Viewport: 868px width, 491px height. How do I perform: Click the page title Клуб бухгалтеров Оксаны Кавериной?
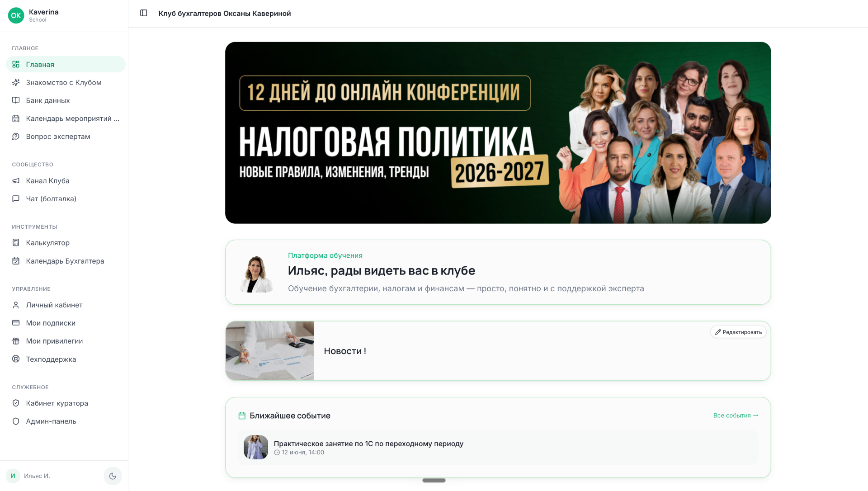click(x=225, y=13)
